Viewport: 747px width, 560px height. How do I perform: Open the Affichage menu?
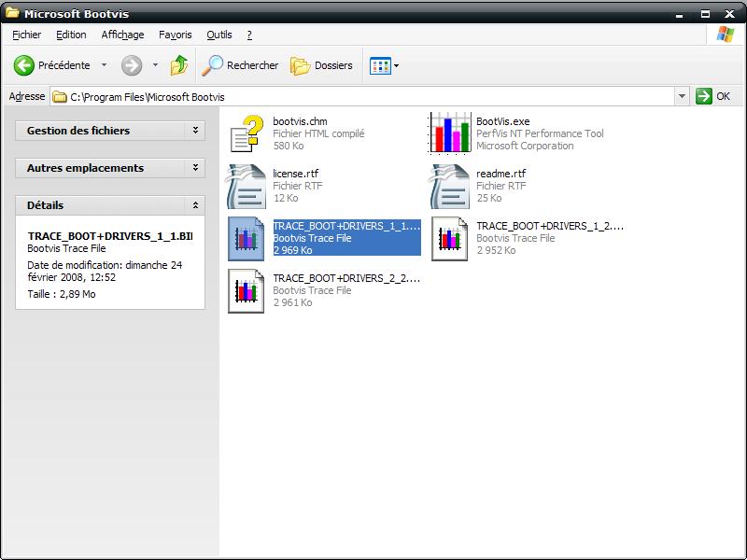(x=122, y=35)
